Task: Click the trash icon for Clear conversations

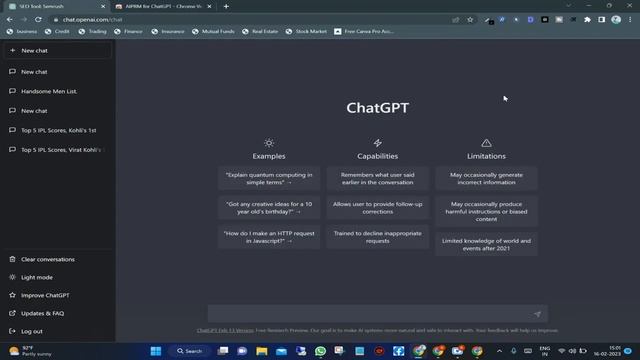Action: [12, 259]
